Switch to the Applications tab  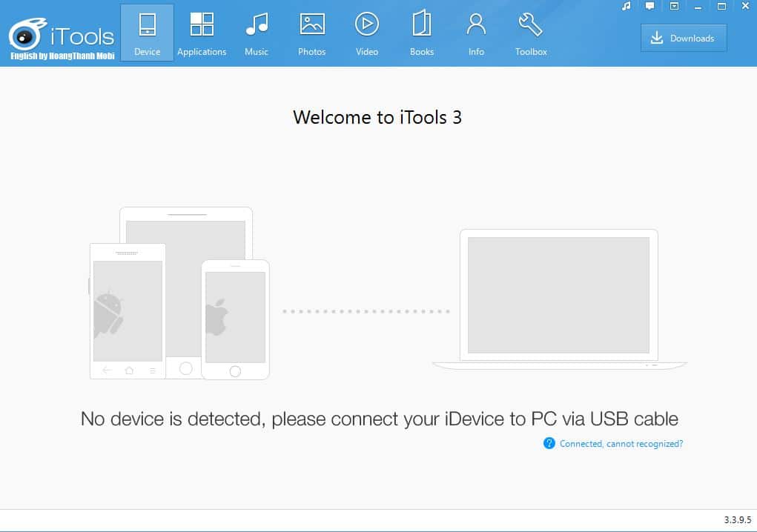[x=202, y=33]
